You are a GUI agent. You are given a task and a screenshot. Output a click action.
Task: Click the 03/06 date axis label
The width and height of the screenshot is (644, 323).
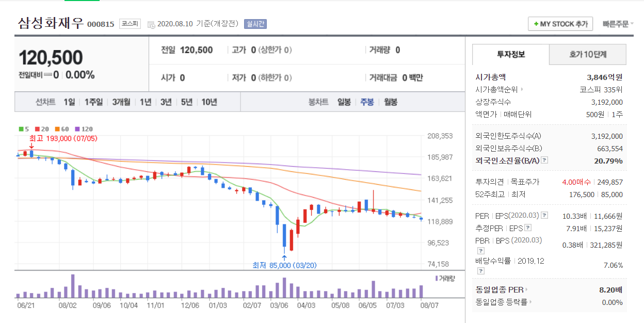click(280, 305)
